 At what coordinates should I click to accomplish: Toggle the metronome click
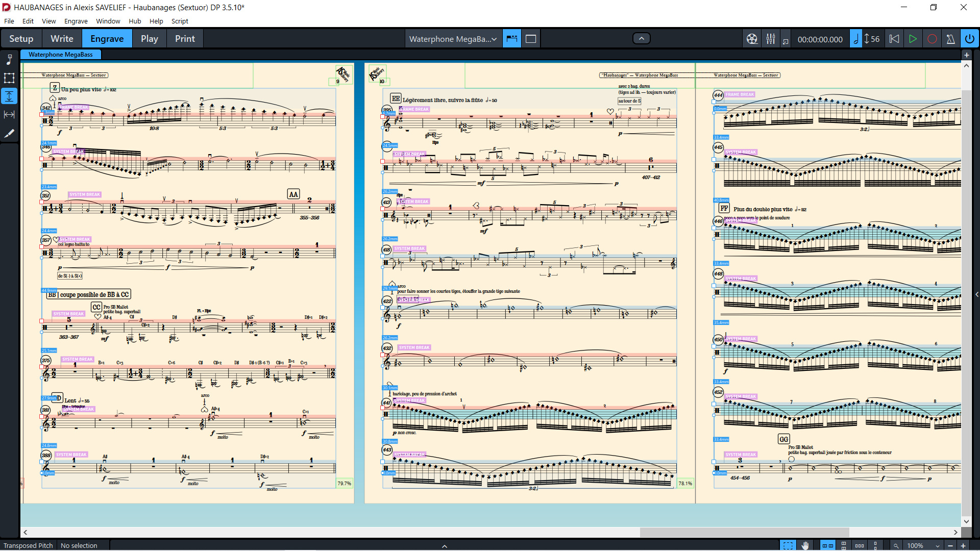[950, 39]
